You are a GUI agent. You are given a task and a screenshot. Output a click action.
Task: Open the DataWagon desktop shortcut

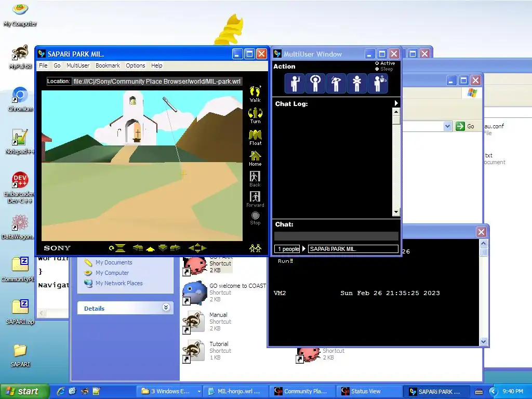click(x=20, y=227)
